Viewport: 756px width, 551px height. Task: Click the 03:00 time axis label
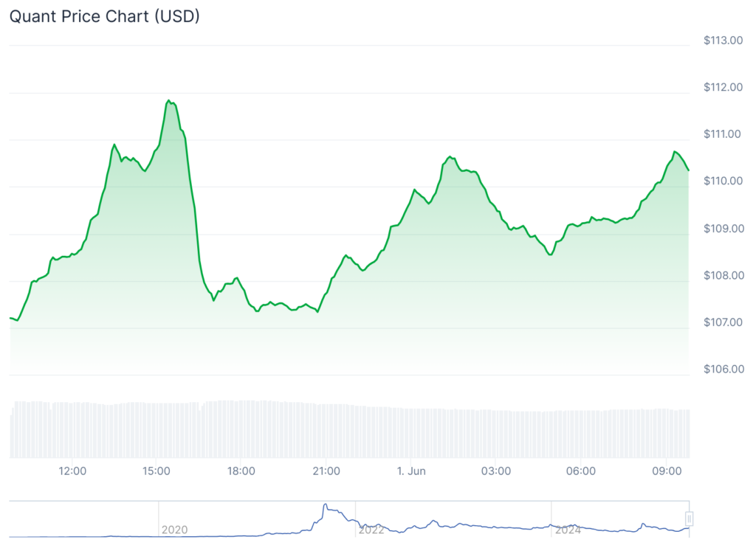coord(496,471)
